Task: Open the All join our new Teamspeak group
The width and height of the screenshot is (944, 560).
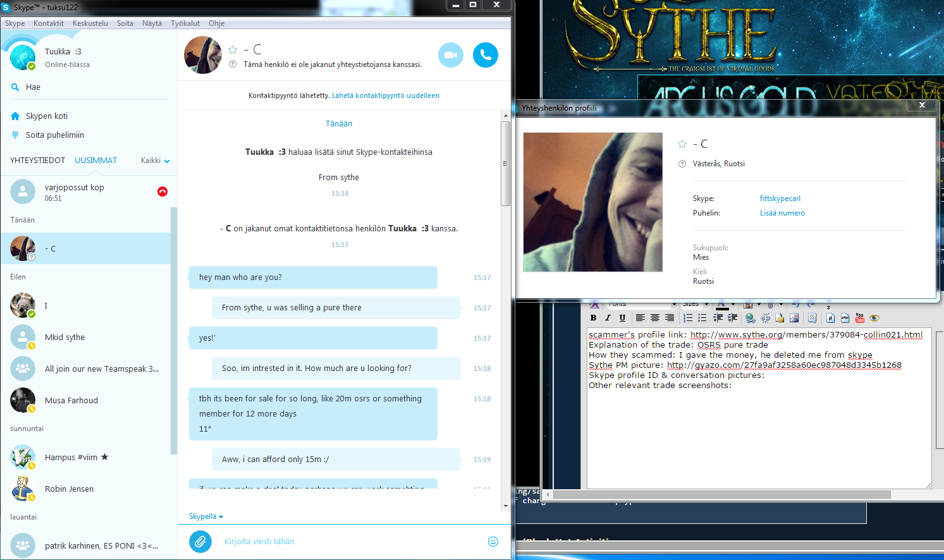Action: (85, 368)
